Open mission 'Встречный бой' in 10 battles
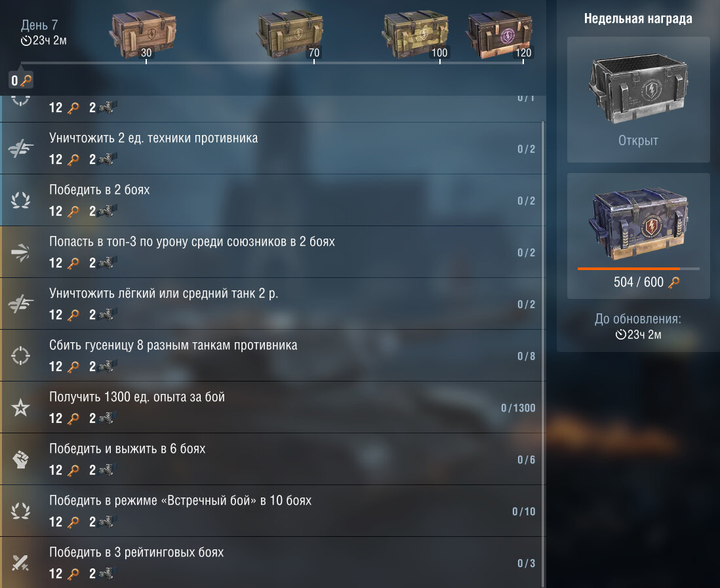The width and height of the screenshot is (720, 588). point(271,511)
